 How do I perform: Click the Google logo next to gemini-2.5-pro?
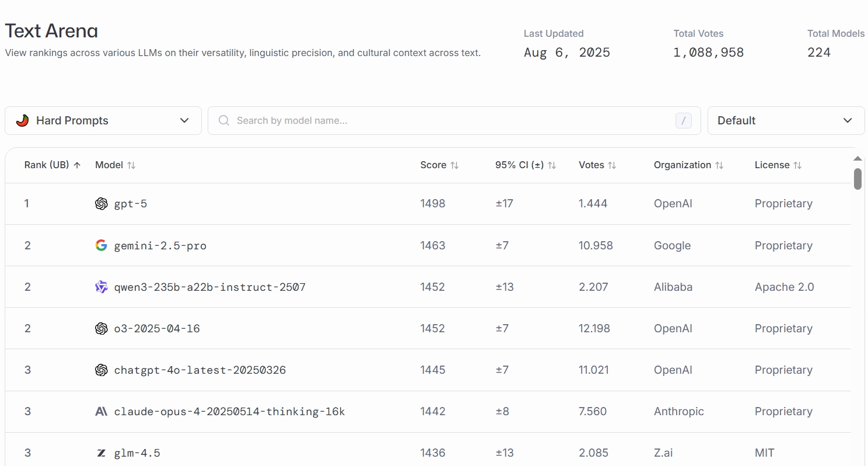click(x=101, y=245)
